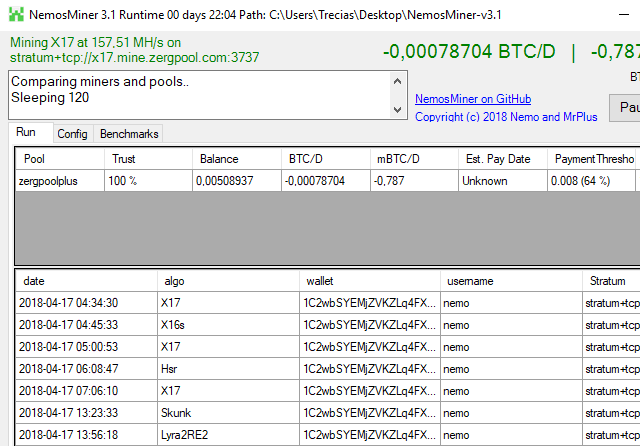Sort by the Balance column header

[237, 159]
